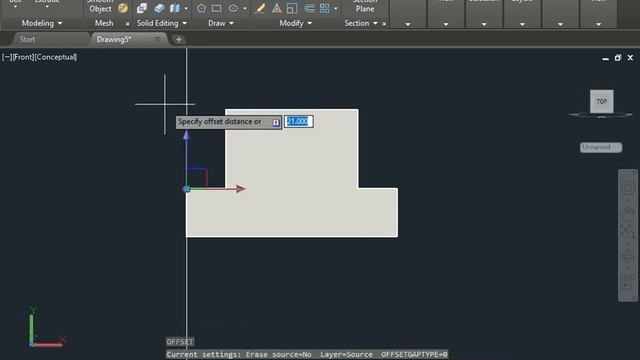
Task: Open the Unnamed UCS dropdown
Action: (601, 147)
